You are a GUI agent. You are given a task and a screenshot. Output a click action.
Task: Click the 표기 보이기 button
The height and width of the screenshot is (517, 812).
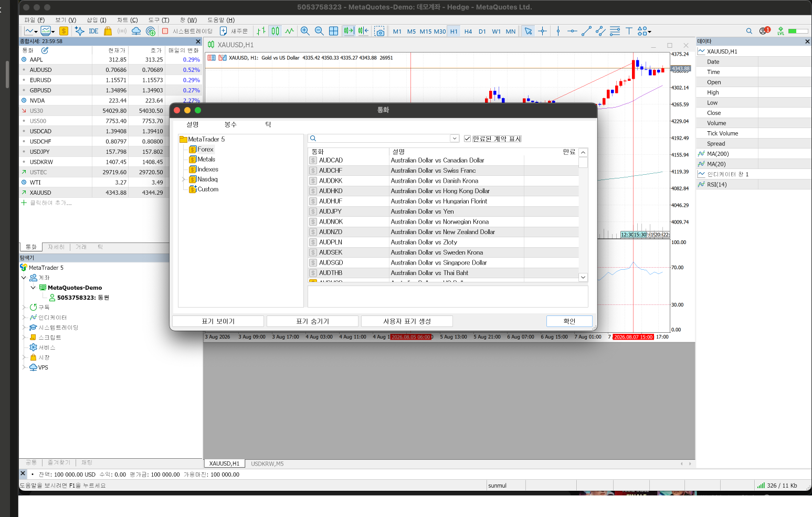pyautogui.click(x=218, y=321)
